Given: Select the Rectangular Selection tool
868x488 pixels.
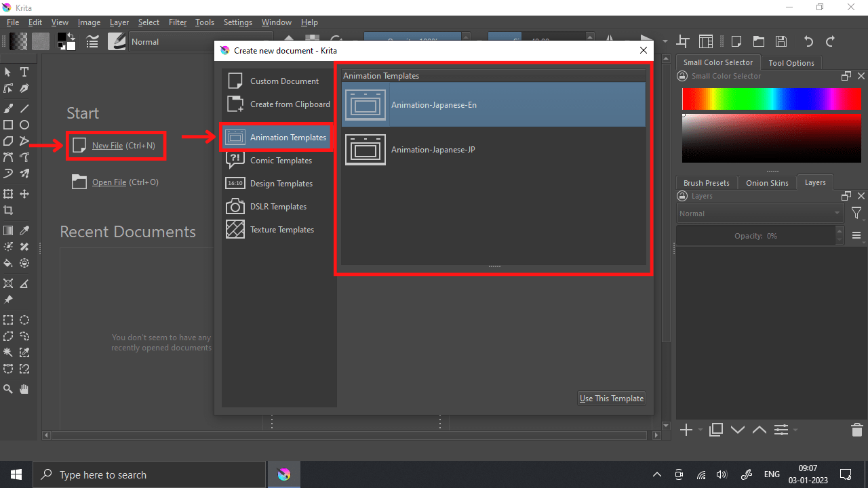Looking at the screenshot, I should point(8,320).
